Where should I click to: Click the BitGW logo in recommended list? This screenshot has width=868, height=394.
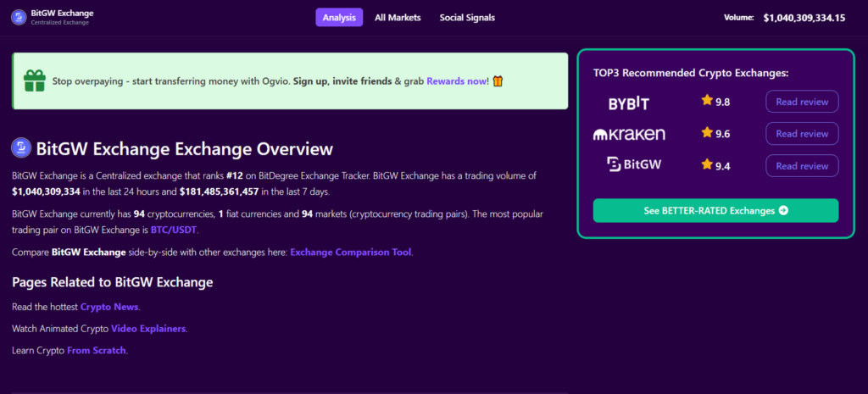coord(635,165)
